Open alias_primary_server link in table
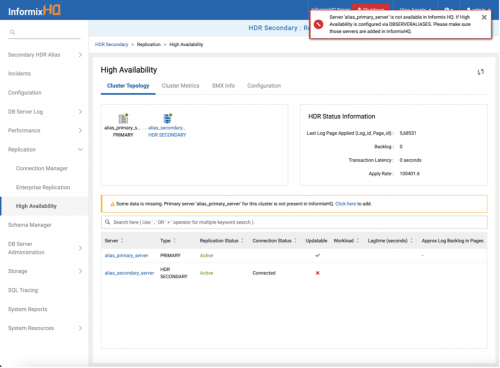 (126, 255)
